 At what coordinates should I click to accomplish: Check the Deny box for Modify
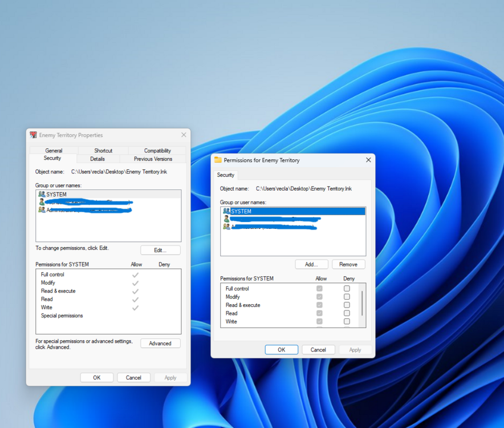pyautogui.click(x=347, y=297)
